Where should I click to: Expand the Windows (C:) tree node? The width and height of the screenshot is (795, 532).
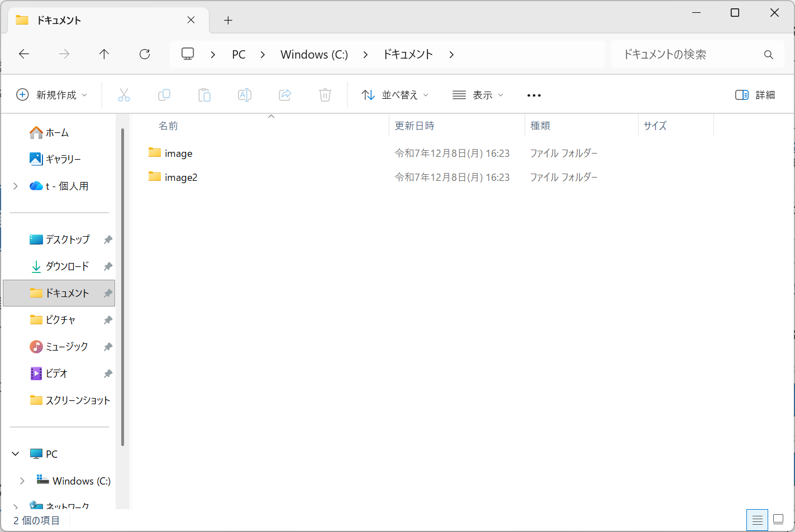(x=22, y=481)
